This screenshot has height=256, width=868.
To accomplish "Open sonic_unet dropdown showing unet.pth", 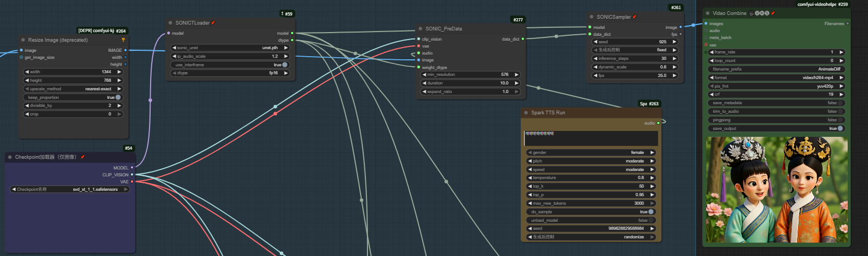I will coord(230,48).
